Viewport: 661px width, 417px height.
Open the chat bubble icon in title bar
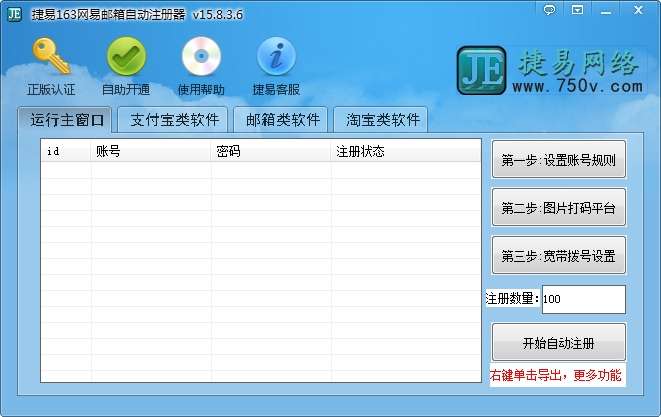(549, 10)
